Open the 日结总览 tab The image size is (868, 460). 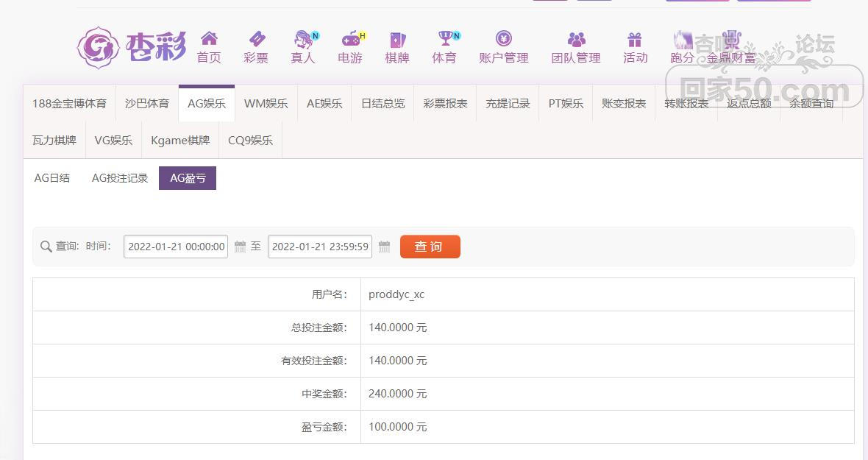click(383, 104)
